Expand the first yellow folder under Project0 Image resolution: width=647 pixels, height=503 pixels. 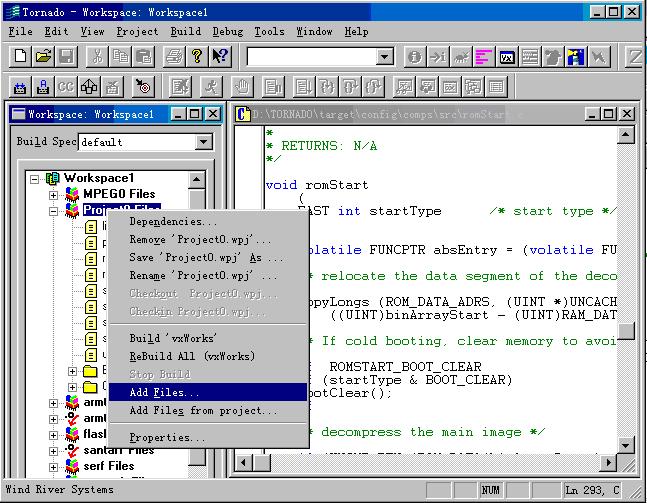(72, 371)
